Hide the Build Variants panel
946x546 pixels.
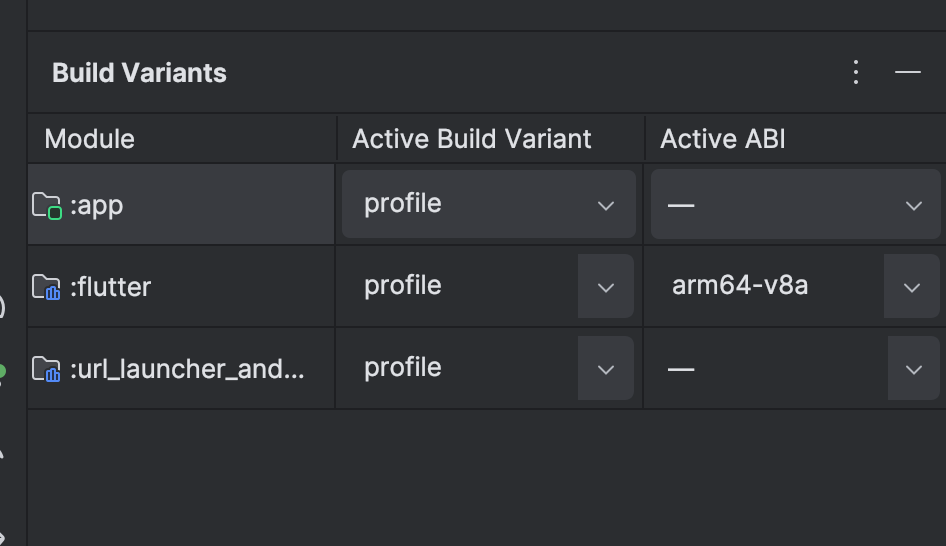[907, 72]
